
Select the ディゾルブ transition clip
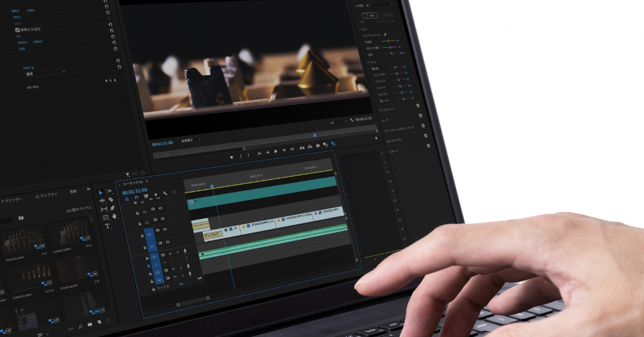pyautogui.click(x=213, y=235)
